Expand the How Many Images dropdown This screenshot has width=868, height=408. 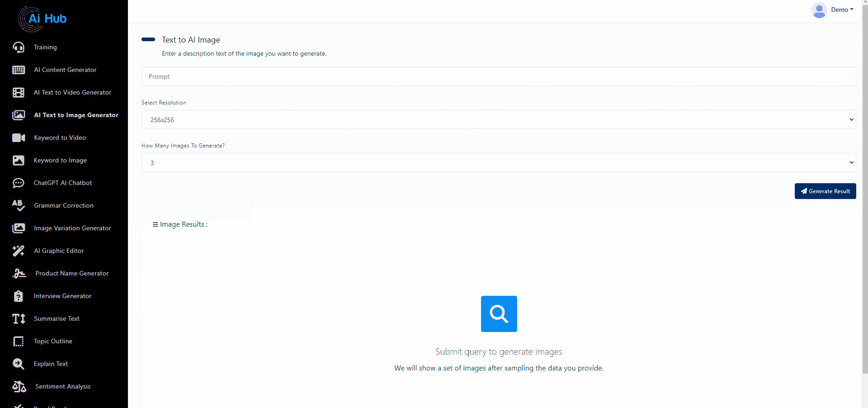tap(498, 162)
